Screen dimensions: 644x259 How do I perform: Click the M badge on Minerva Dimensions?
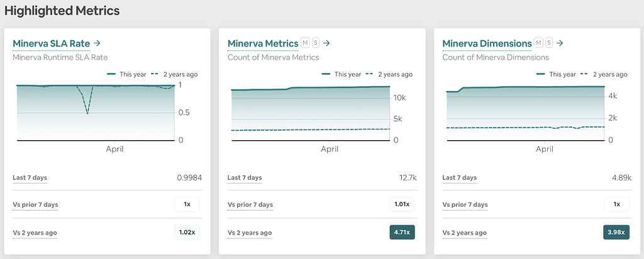coord(538,42)
